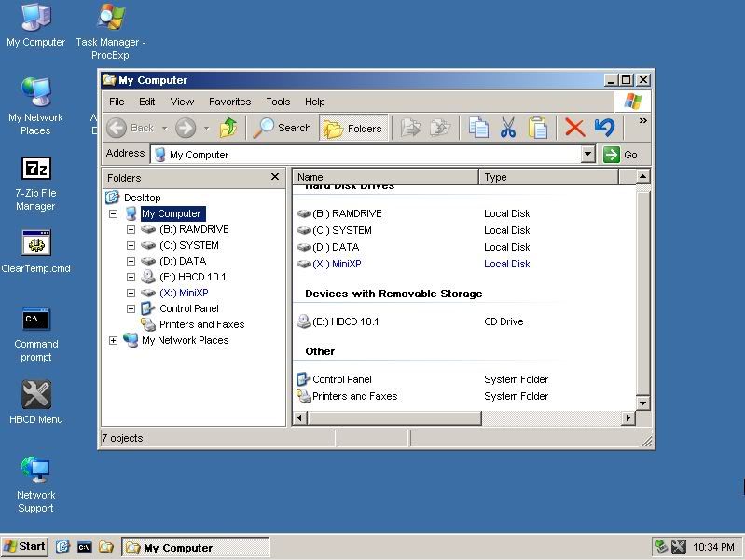The height and width of the screenshot is (560, 745).
Task: Open HBCD Menu desktop icon
Action: pyautogui.click(x=36, y=402)
